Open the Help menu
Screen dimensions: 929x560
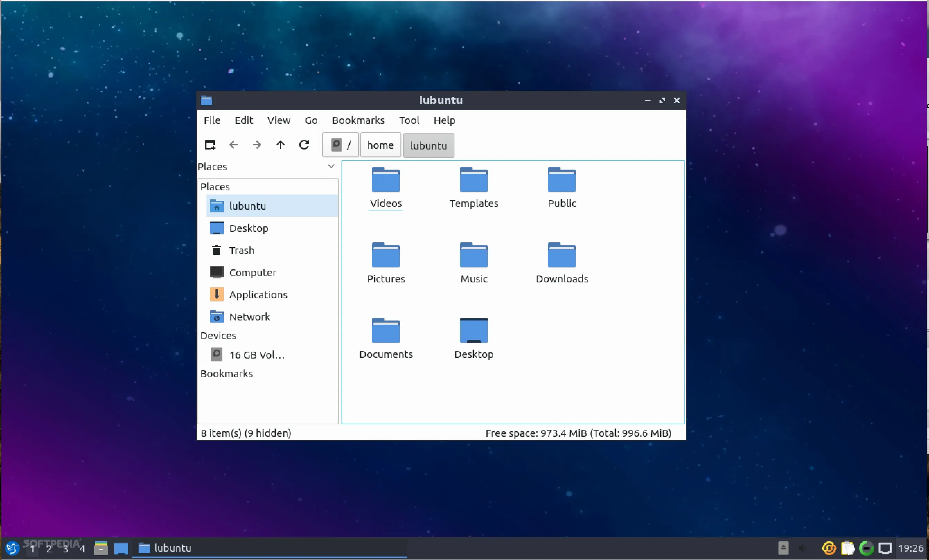pos(444,120)
